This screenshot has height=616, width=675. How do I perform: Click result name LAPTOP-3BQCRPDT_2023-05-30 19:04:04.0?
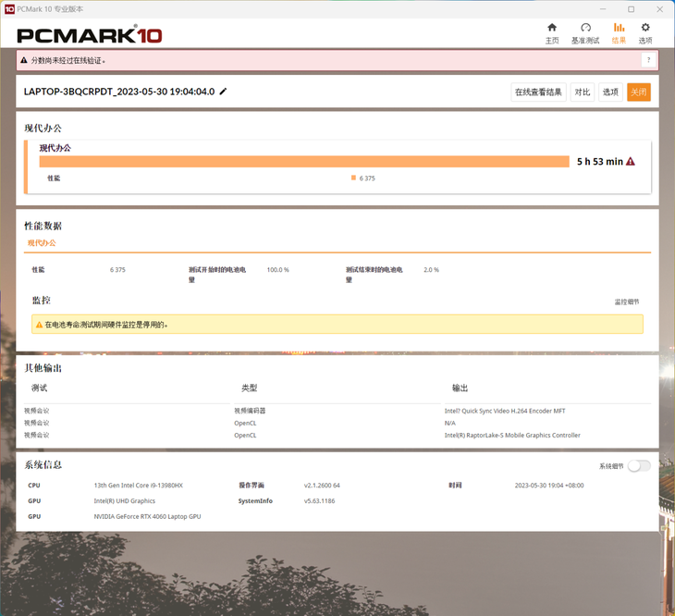pyautogui.click(x=119, y=92)
